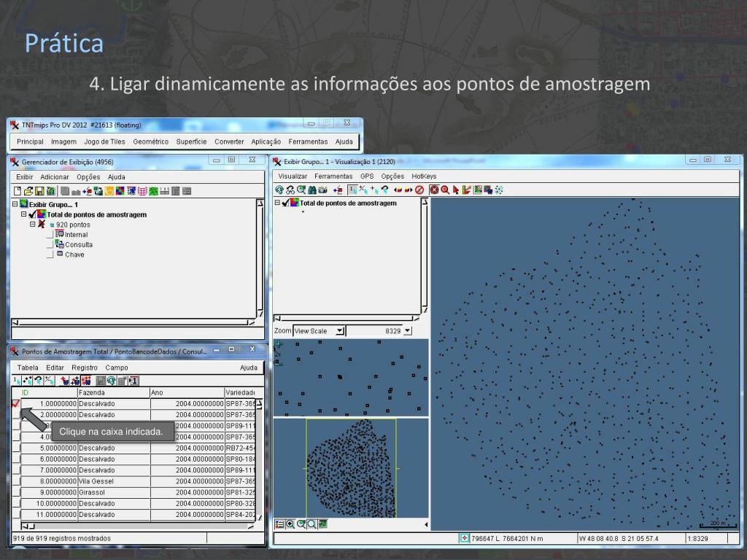Click the full-extent icon at locator toolbar's right end

click(323, 524)
